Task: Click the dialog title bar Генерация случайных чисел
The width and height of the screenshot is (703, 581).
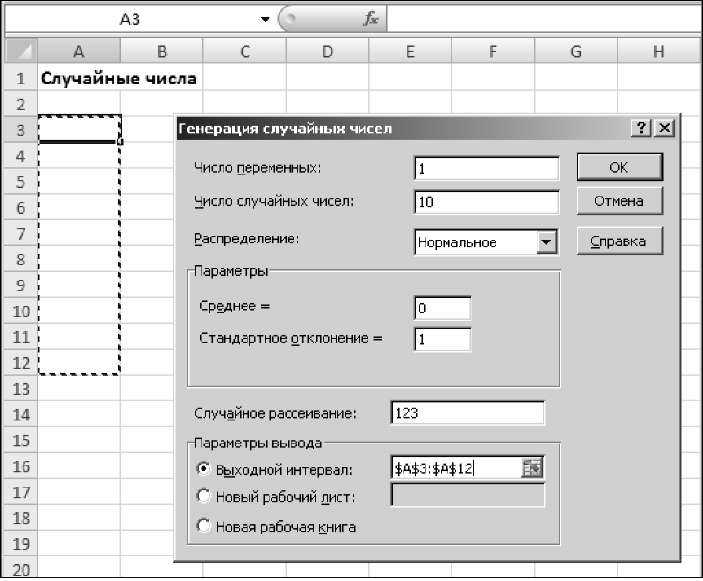Action: click(404, 128)
